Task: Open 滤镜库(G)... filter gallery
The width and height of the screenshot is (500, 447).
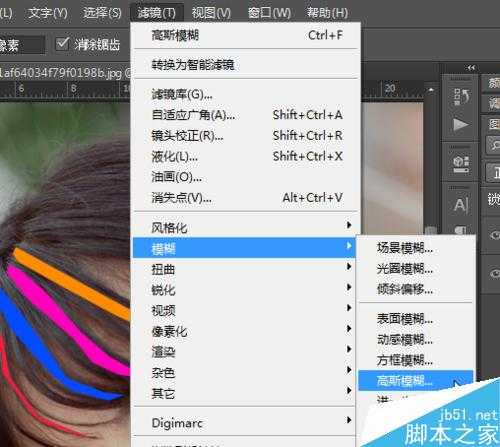Action: click(x=246, y=95)
